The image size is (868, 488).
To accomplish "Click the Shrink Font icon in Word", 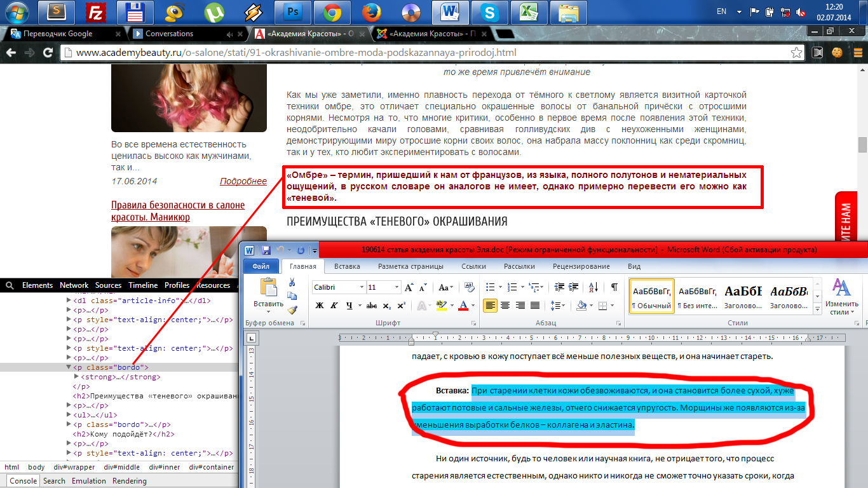I will tap(422, 287).
